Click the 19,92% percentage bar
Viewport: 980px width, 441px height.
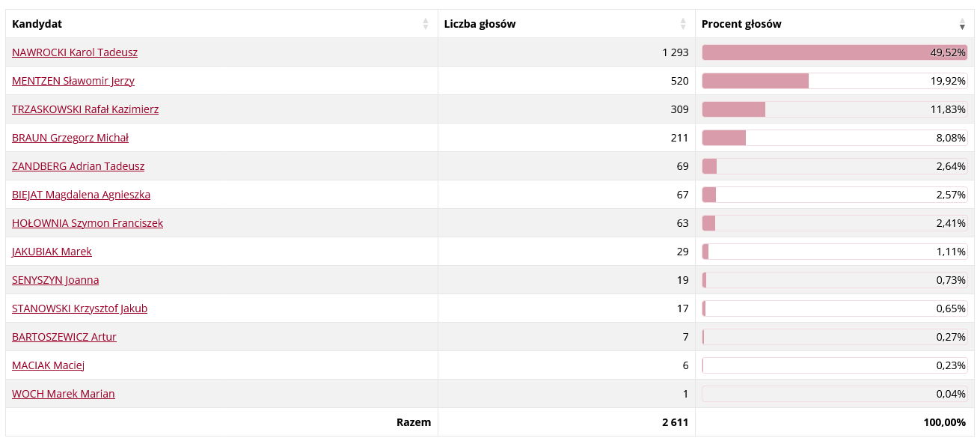(x=835, y=81)
